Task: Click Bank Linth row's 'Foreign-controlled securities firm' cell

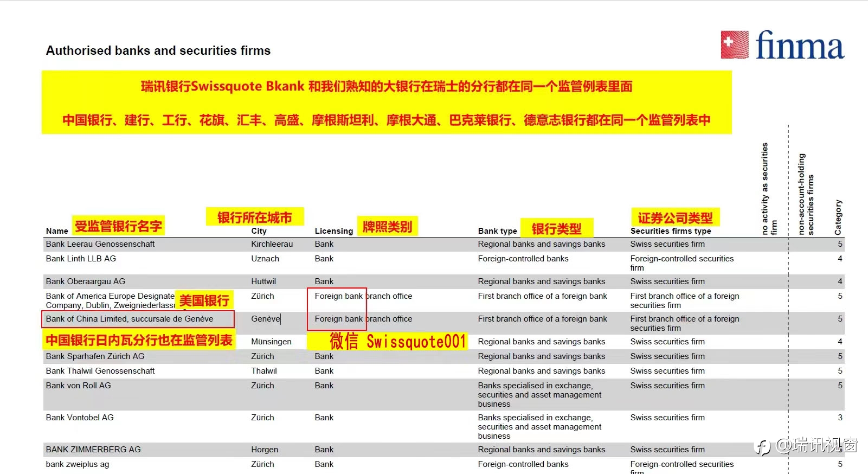Action: pyautogui.click(x=682, y=263)
